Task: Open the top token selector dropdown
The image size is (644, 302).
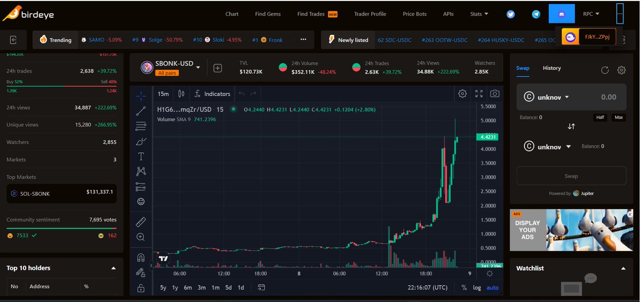Action: (547, 97)
